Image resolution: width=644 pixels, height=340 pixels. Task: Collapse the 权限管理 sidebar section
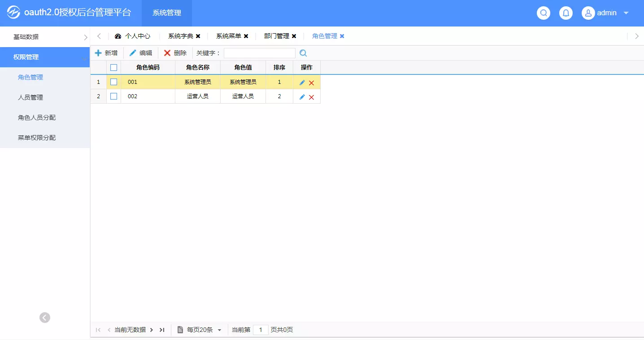click(45, 57)
